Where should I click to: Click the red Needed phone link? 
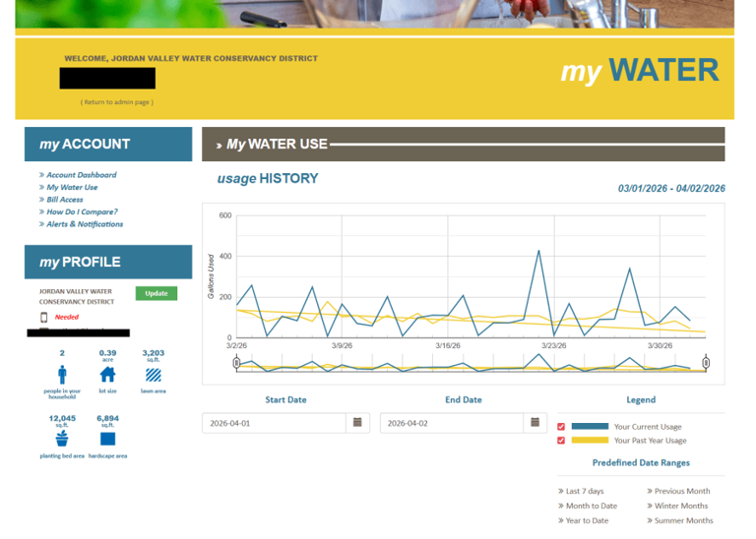pos(67,317)
